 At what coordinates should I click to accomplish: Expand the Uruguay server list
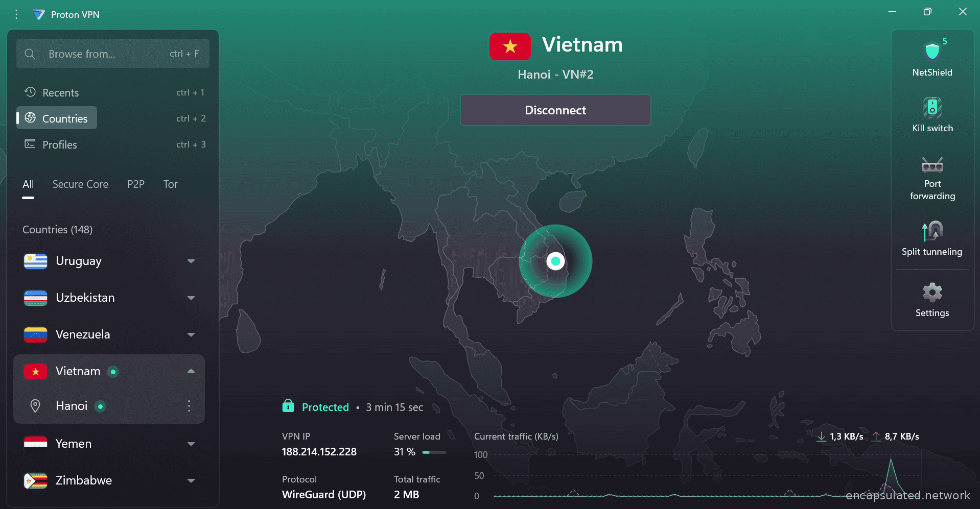click(191, 261)
